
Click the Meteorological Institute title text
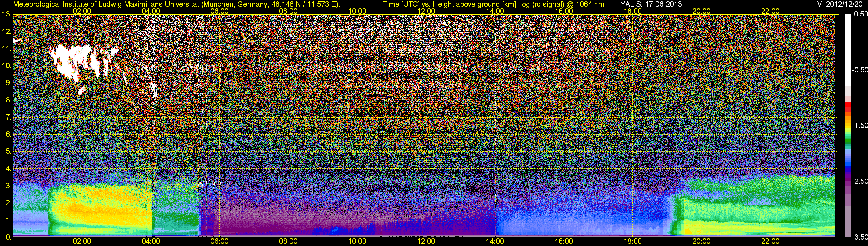[176, 4]
